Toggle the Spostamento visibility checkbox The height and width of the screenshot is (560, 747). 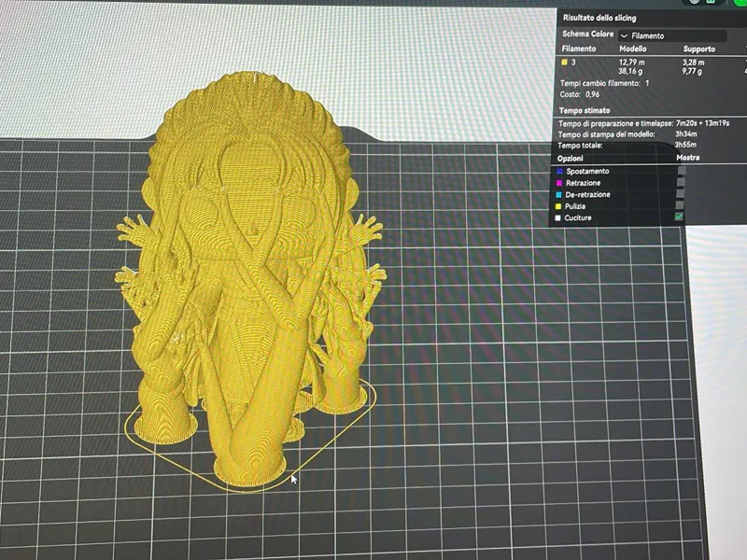click(682, 170)
